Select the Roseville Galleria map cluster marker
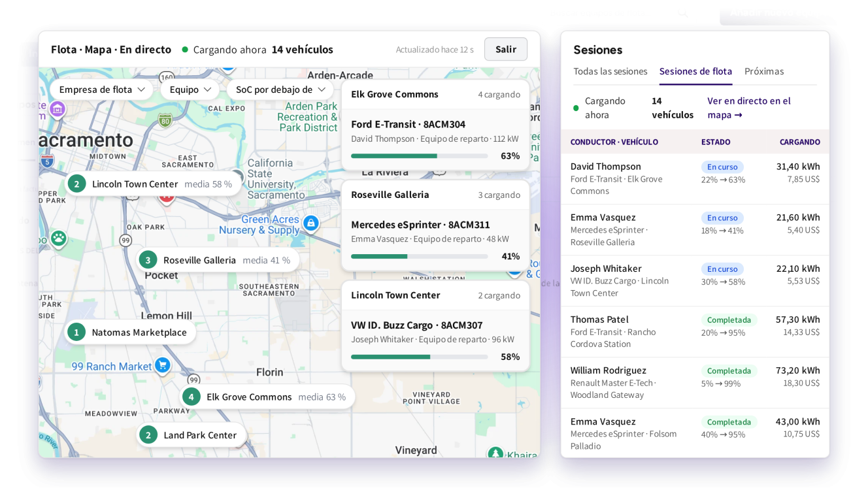Screen dimensions: 868x488 click(x=218, y=260)
